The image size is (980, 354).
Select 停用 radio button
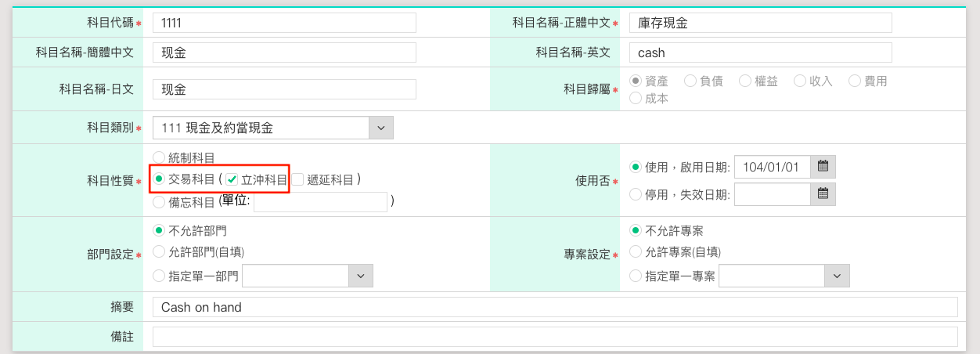tap(636, 194)
